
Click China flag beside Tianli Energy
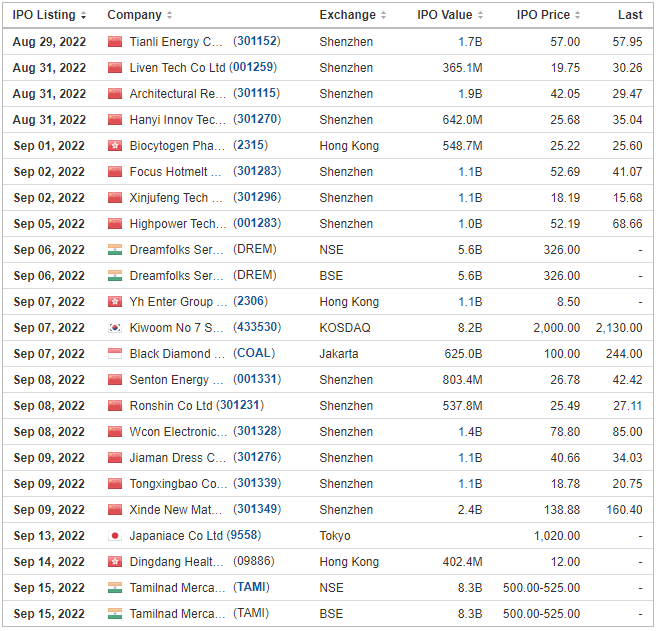pos(115,42)
